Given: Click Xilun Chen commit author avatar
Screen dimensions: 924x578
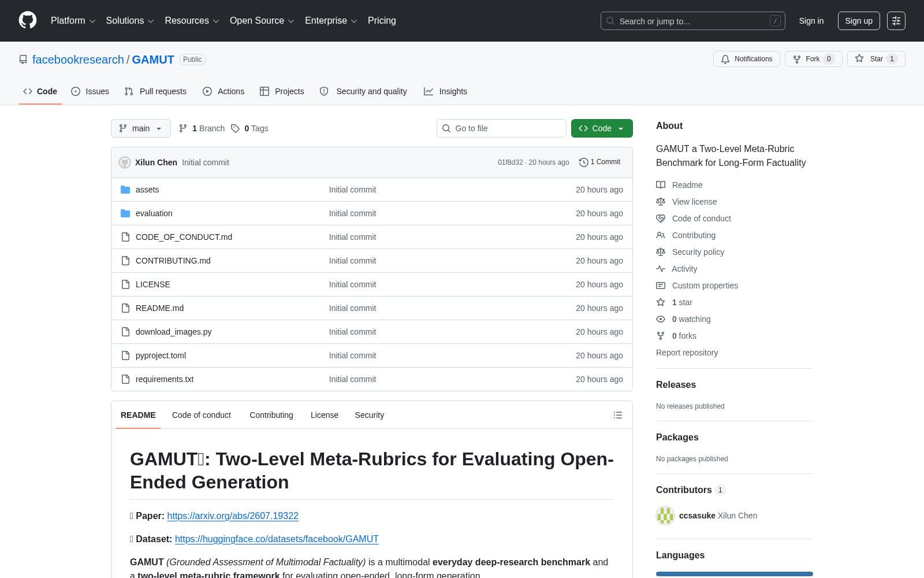Looking at the screenshot, I should click(x=125, y=162).
